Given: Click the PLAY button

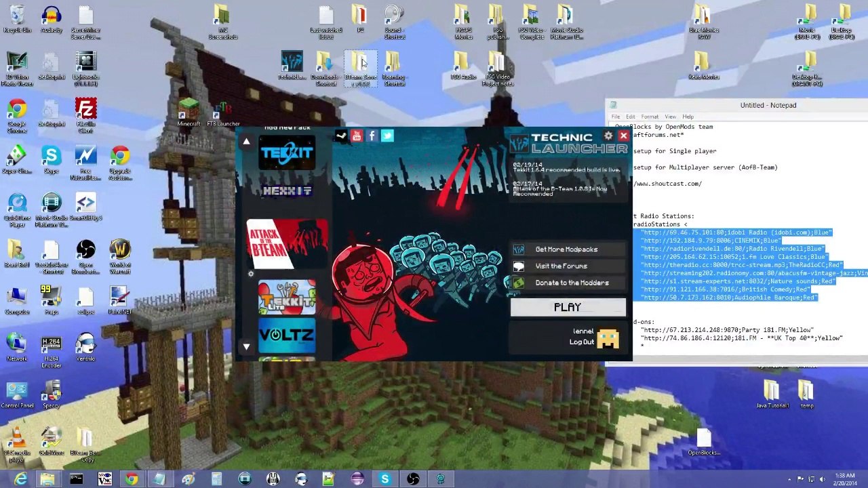Looking at the screenshot, I should 568,308.
